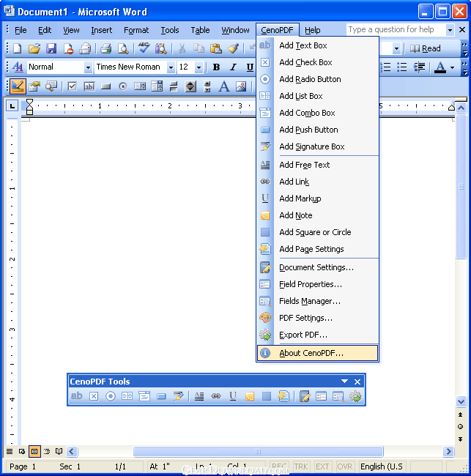Insert Check Box control from toolbox
This screenshot has height=476, width=471.
click(x=72, y=86)
